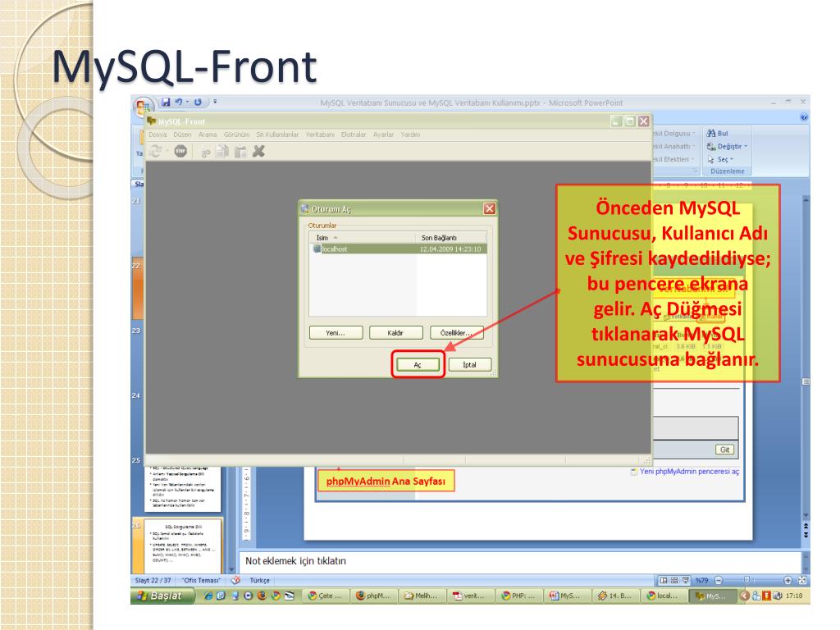Click the 'Türkçe' language status entry
This screenshot has width=840, height=630.
[x=260, y=580]
